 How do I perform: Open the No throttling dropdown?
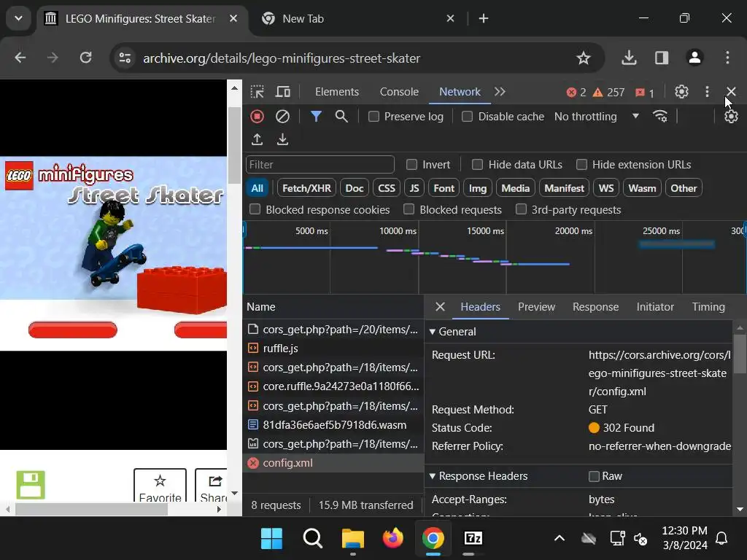[x=597, y=117]
